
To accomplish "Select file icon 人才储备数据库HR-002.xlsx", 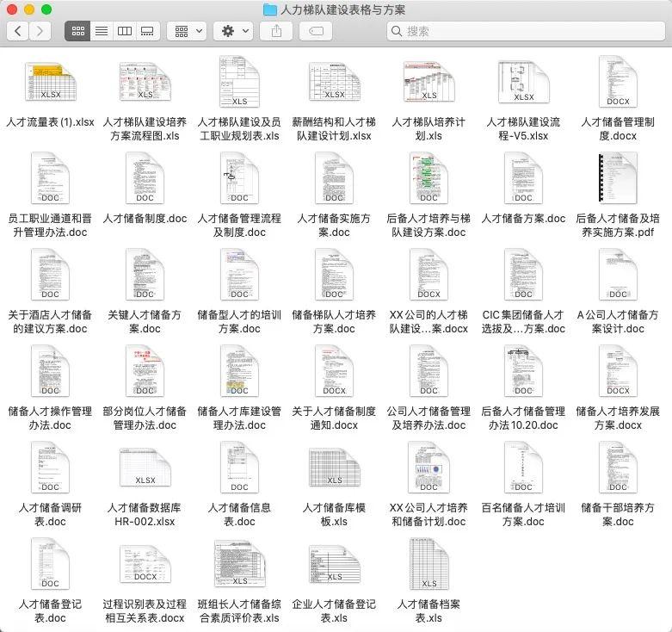I will tap(145, 467).
